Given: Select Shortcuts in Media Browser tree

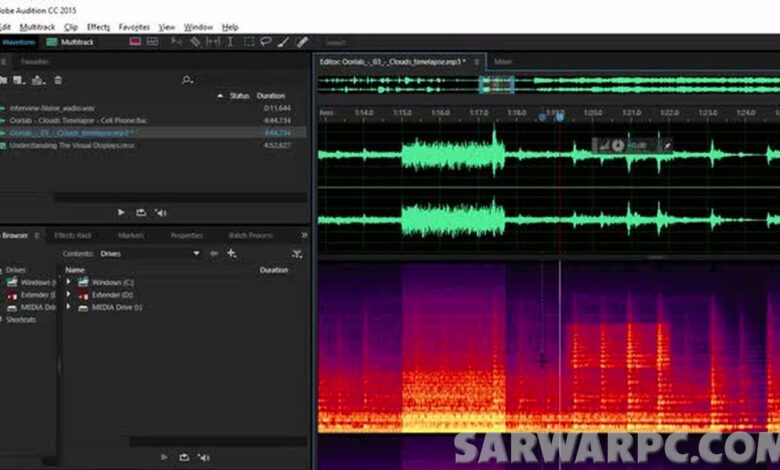Looking at the screenshot, I should point(20,320).
